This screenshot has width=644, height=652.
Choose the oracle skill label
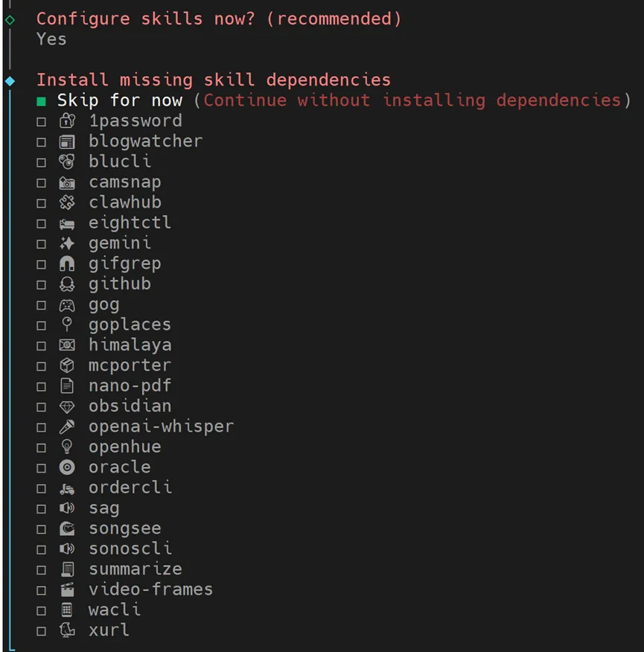pos(119,467)
